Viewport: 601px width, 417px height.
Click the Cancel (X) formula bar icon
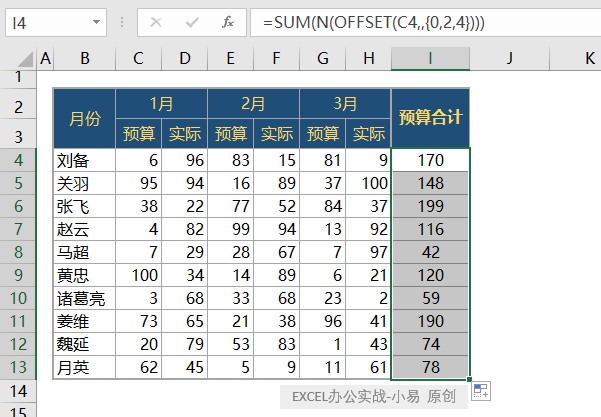156,23
